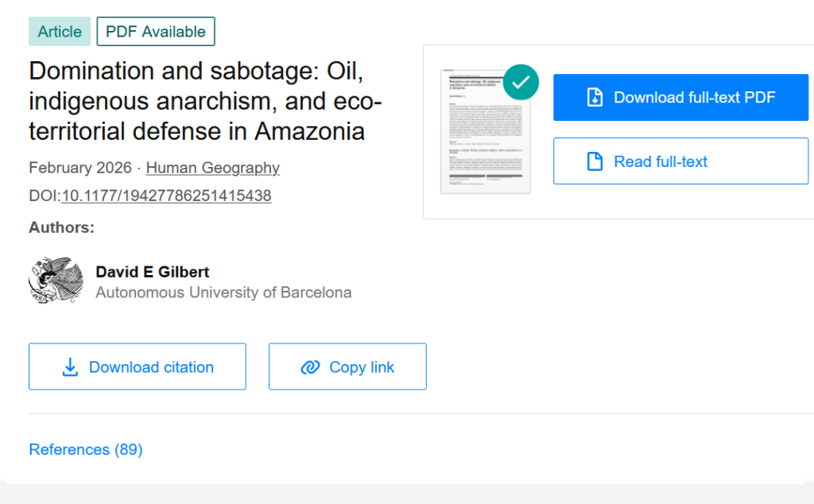Click the green checkmark badge on PDF preview

tap(521, 82)
